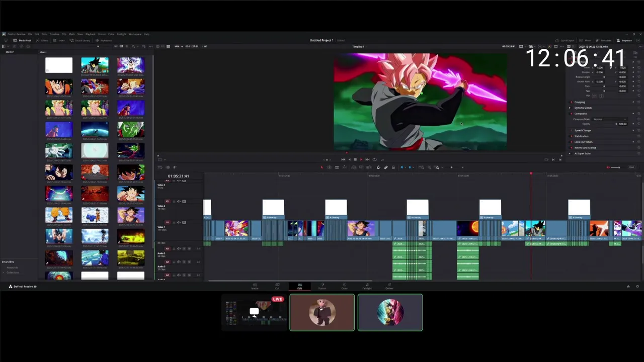
Task: Open the Effects library panel
Action: [42, 40]
